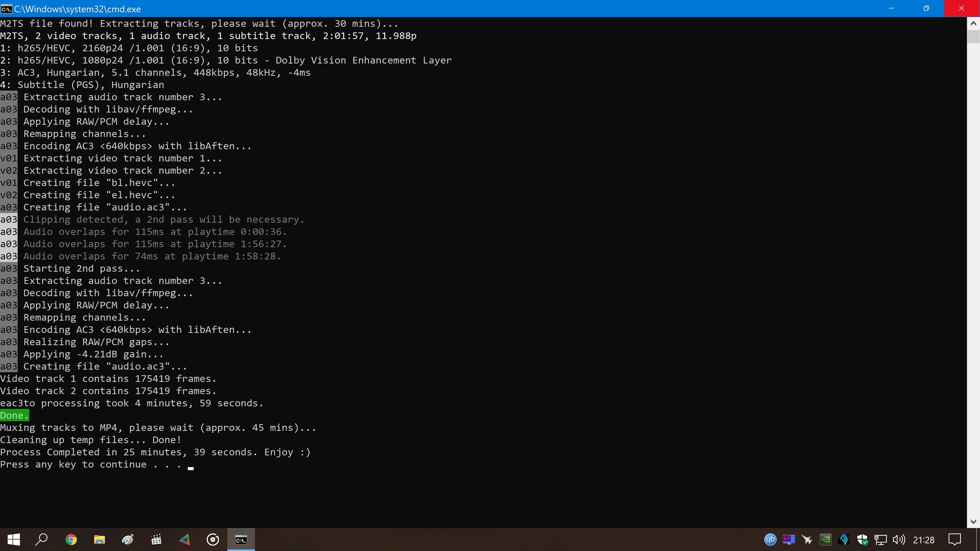
Task: Click the C:\Windows\system32\cmd.exe window title
Action: [x=77, y=9]
